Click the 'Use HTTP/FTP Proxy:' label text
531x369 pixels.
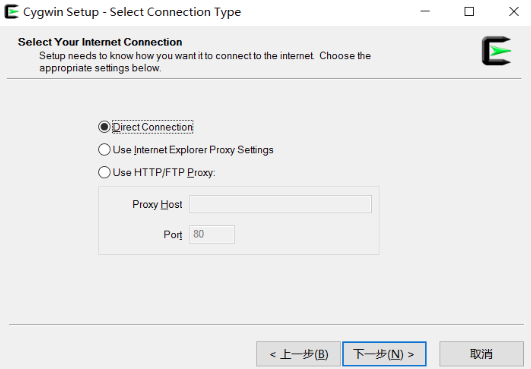164,173
